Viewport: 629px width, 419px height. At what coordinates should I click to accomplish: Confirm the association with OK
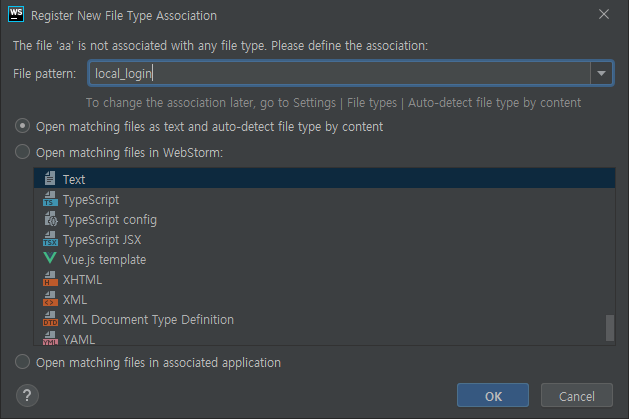pyautogui.click(x=493, y=396)
